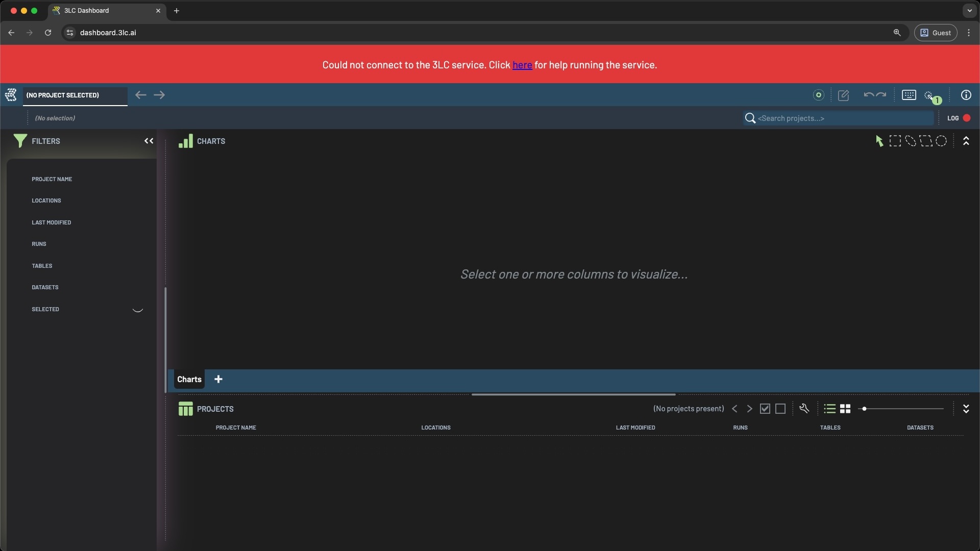
Task: Check the select-all checkbox in the Projects bar
Action: coord(765,409)
